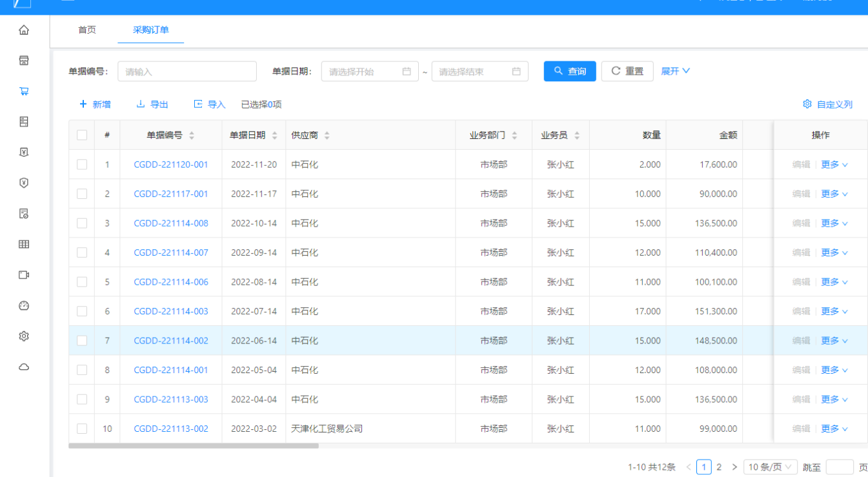Open the cloud icon in sidebar
Screen dimensions: 868x477
pos(24,367)
